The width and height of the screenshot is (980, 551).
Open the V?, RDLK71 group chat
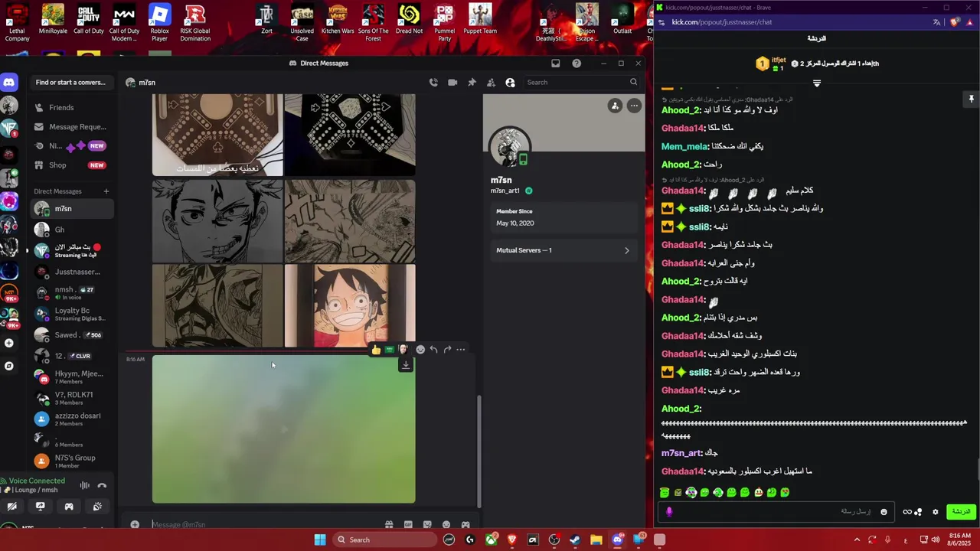tap(72, 398)
